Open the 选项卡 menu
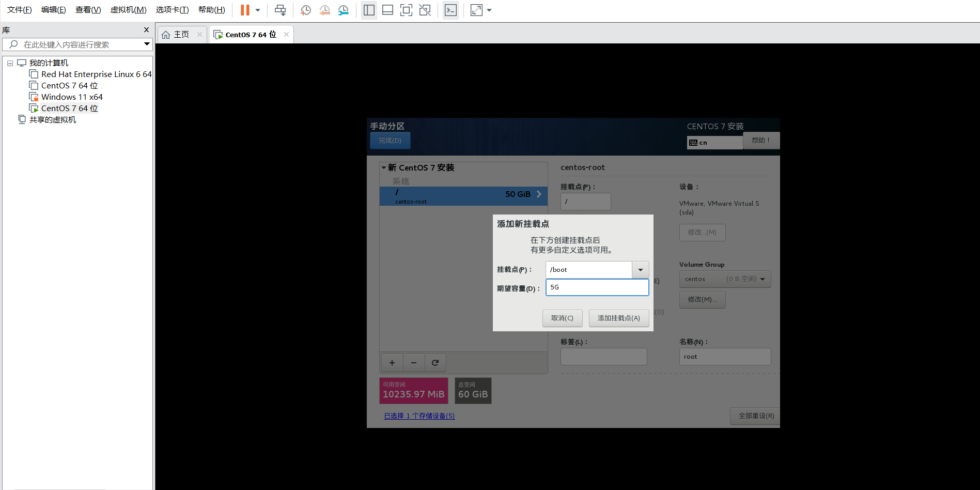The height and width of the screenshot is (490, 980). click(x=173, y=10)
